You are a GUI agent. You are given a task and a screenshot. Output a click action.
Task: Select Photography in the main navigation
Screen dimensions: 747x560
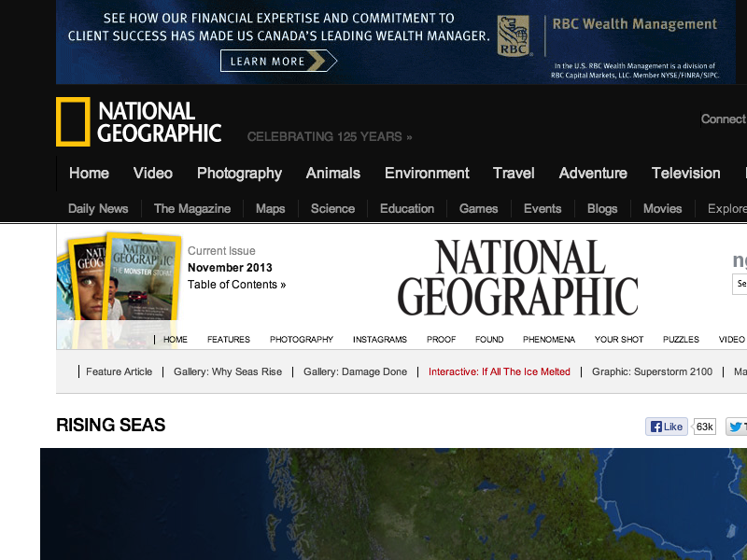239,173
